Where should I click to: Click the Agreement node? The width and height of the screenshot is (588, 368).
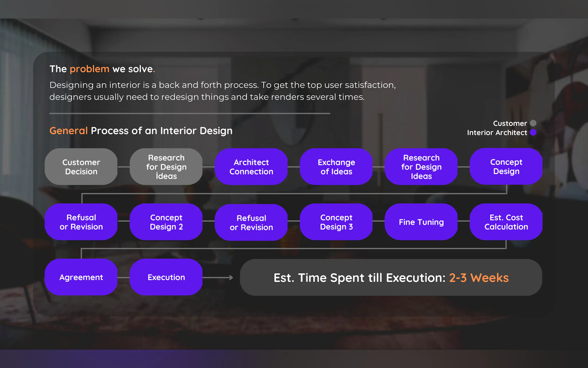pyautogui.click(x=81, y=277)
